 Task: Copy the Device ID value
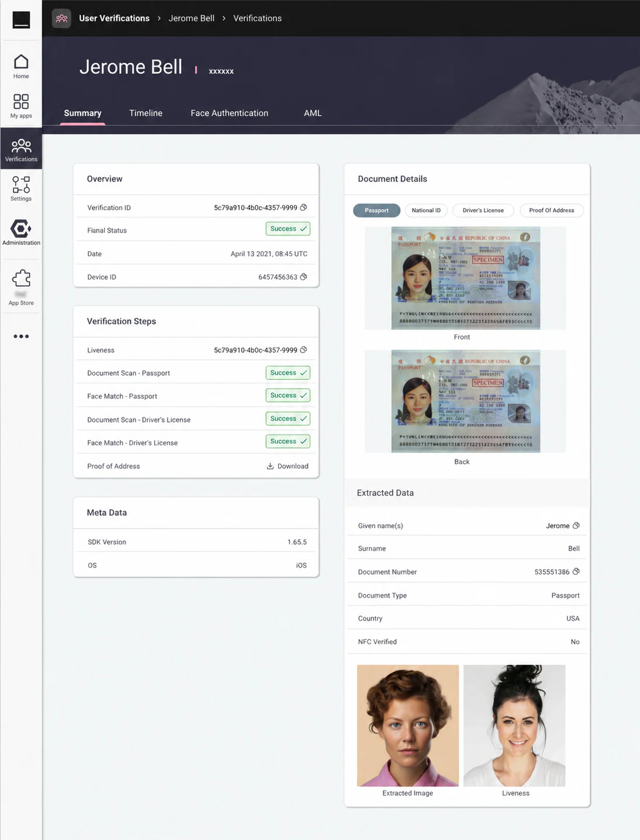click(x=303, y=276)
